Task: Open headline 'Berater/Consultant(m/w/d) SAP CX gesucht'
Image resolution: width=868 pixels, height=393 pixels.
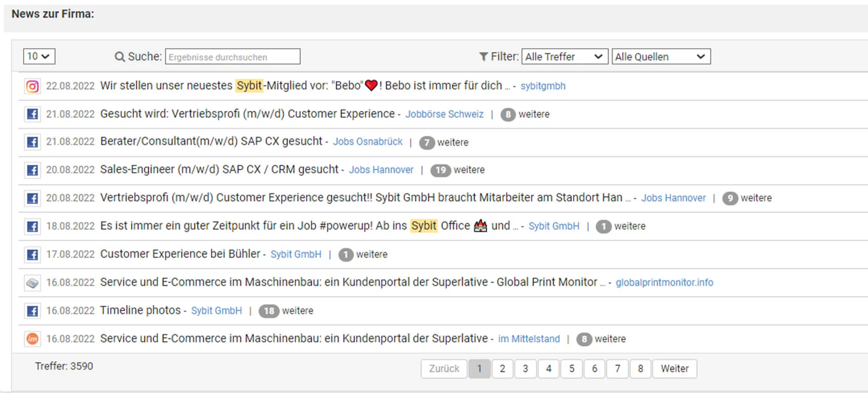Action: 211,141
